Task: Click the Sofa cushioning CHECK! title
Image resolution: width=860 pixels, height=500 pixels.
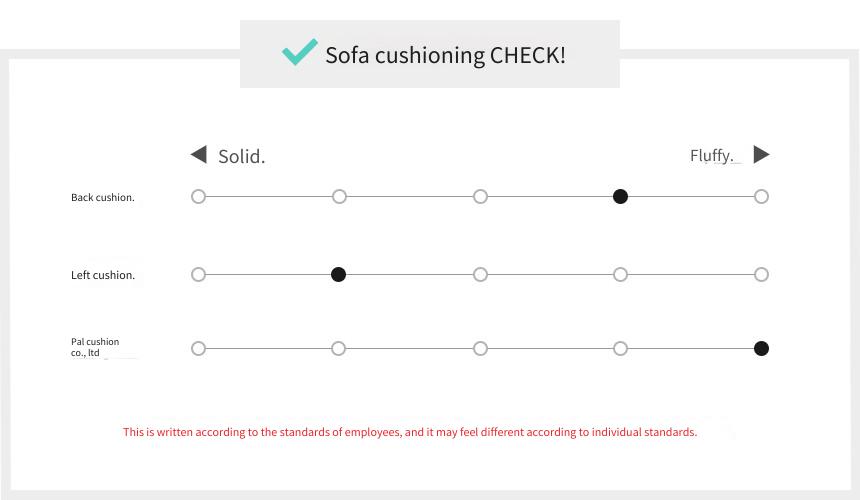Action: (445, 55)
